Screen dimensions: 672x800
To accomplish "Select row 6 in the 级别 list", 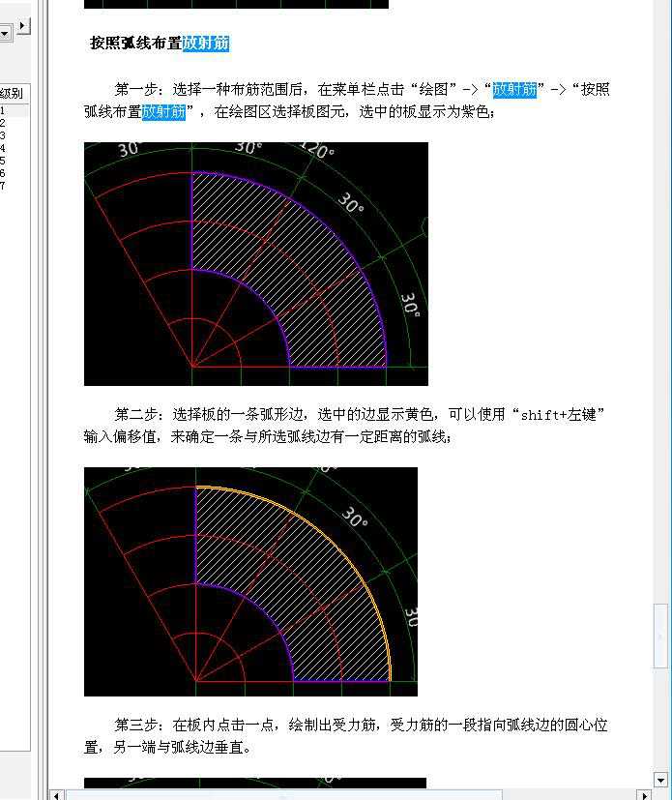I will coord(14,173).
